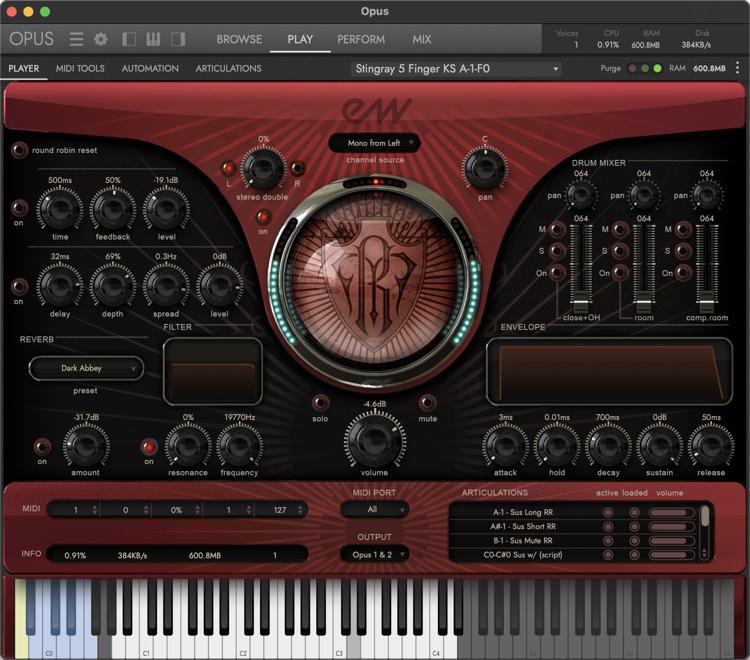
Task: Open the MIDI TOOLS tab
Action: [x=80, y=69]
